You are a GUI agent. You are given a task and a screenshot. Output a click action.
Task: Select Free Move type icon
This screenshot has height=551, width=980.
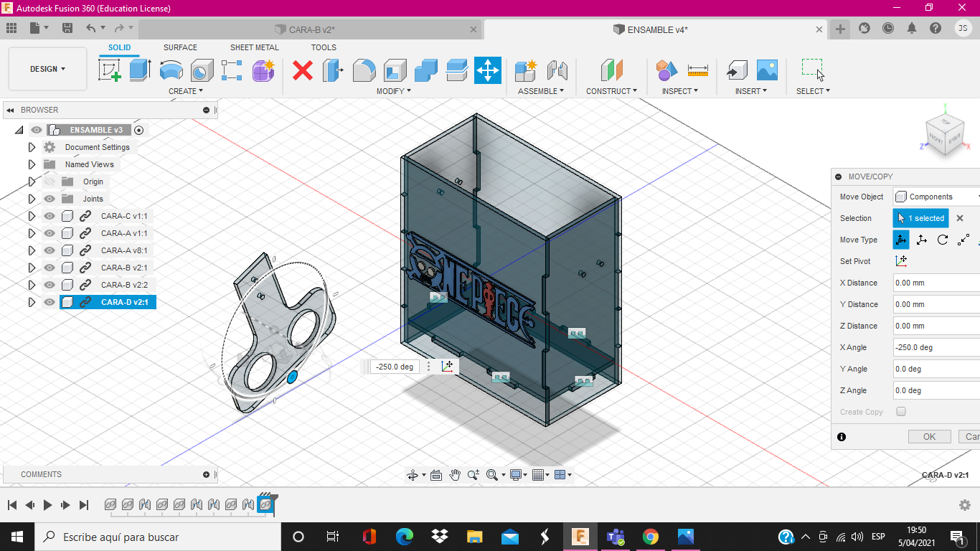coord(901,240)
